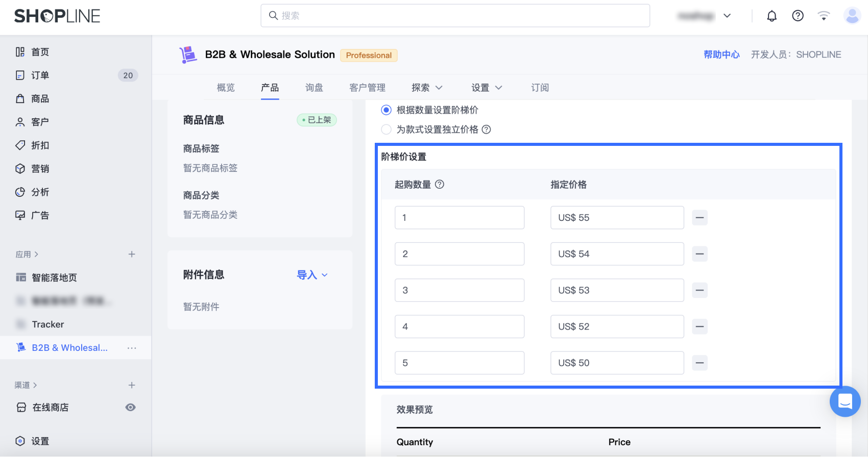Viewport: 868px width, 457px height.
Task: Edit the price field showing US$ 55
Action: tap(617, 218)
